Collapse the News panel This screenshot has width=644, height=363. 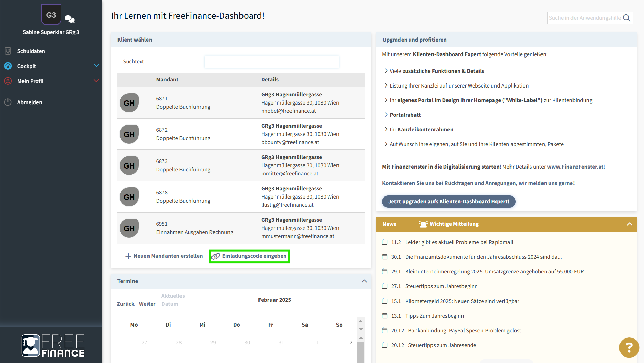click(629, 224)
